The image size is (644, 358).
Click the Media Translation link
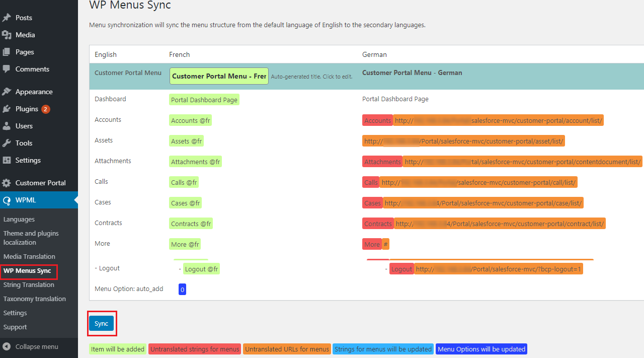(x=29, y=257)
